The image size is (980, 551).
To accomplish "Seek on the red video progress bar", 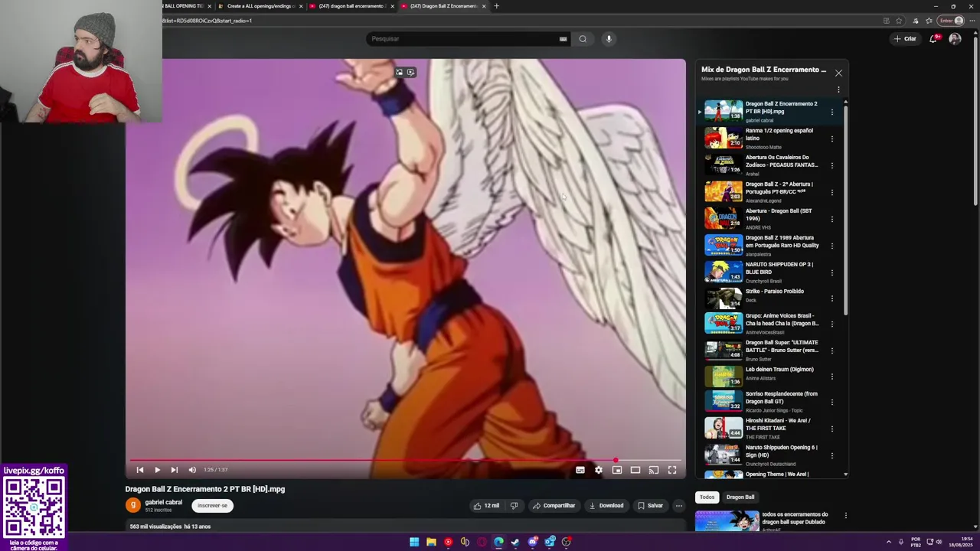I will coord(406,461).
